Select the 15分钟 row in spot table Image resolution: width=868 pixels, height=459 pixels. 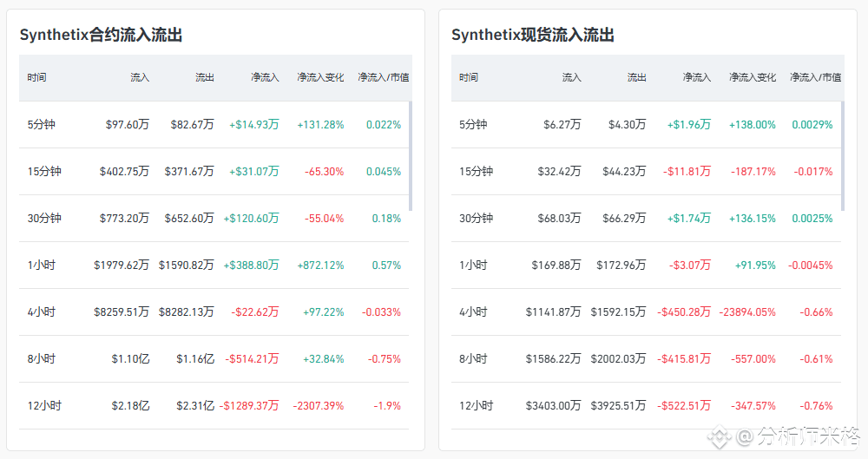[x=646, y=172]
